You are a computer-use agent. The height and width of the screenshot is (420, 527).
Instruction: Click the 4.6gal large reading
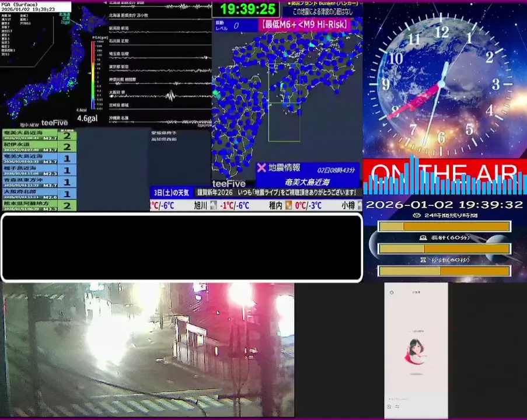(88, 118)
